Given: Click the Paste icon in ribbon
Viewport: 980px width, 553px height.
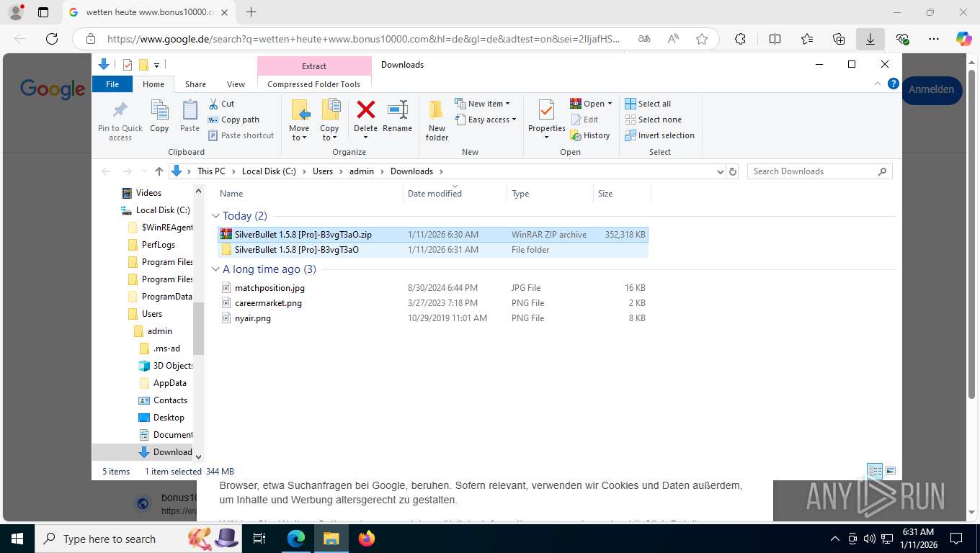Looking at the screenshot, I should (x=190, y=117).
